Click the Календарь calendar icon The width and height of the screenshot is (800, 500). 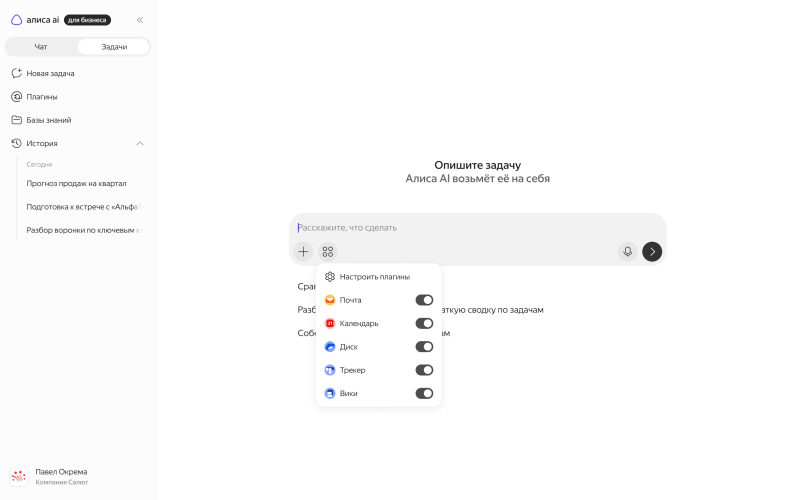coord(330,323)
